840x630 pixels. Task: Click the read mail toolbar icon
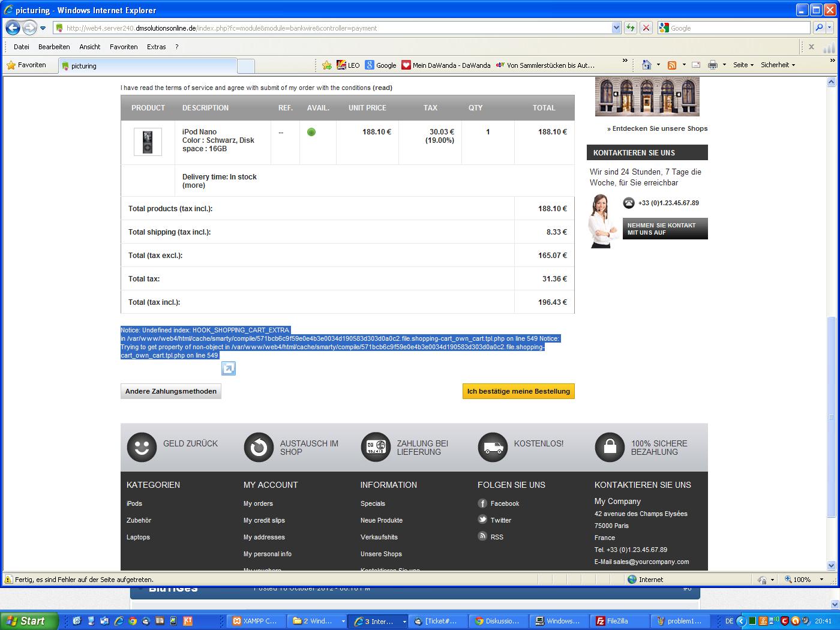696,65
